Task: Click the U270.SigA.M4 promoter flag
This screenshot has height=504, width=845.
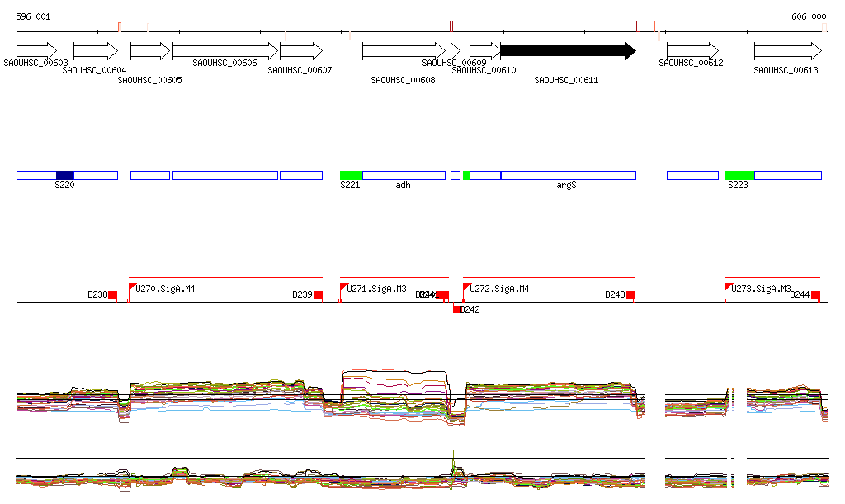Action: coord(132,287)
